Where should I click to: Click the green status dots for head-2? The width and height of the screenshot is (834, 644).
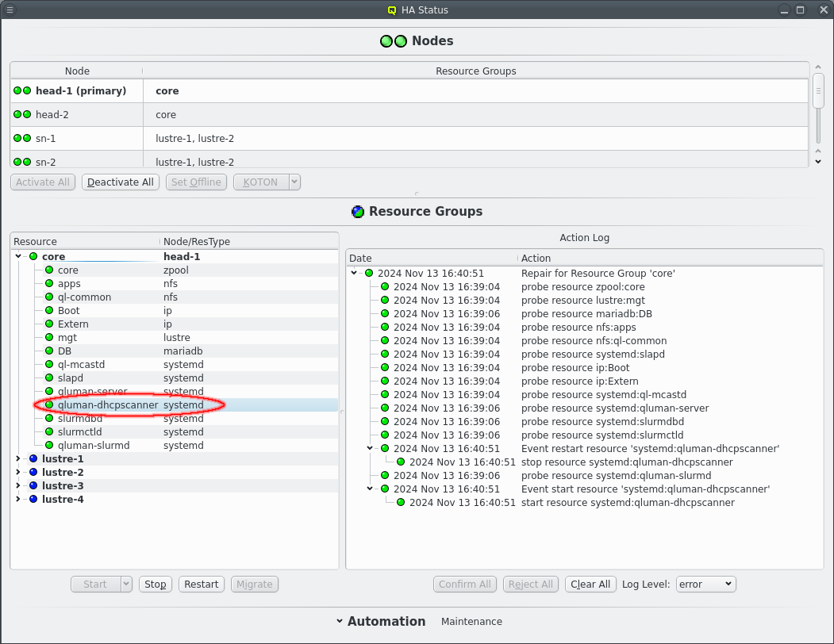(x=22, y=114)
